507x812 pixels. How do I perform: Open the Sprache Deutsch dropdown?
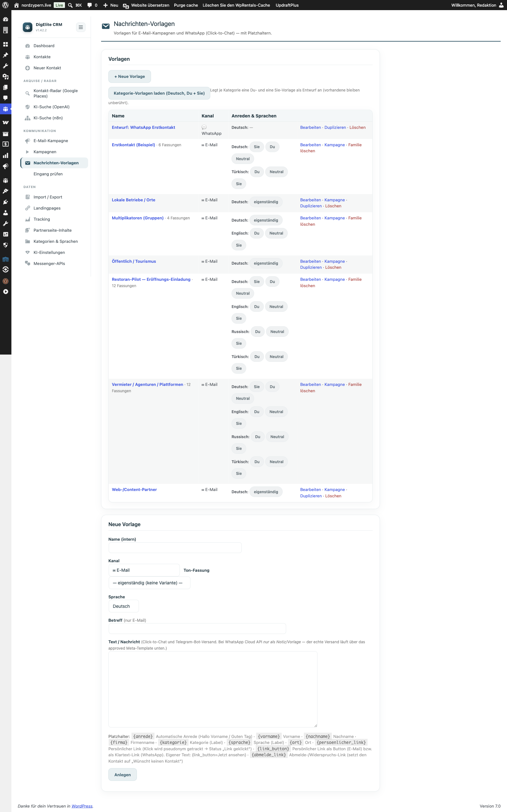point(123,606)
